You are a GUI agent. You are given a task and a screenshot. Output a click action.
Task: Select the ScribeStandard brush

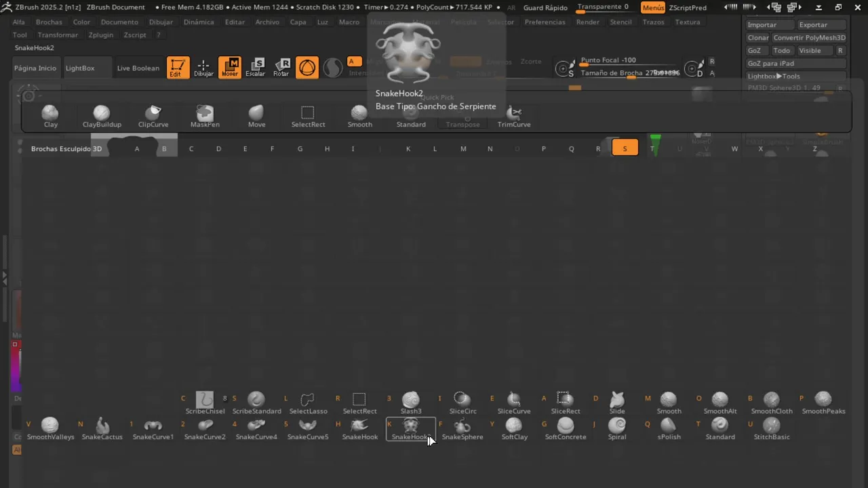(256, 403)
